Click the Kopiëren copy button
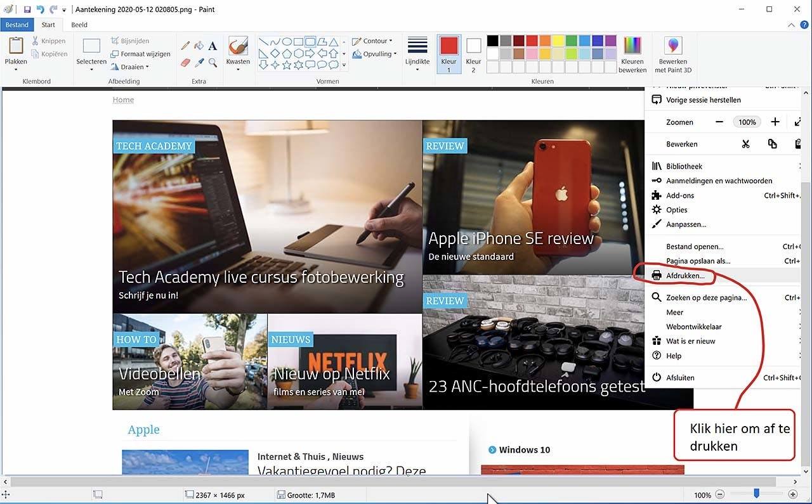The width and height of the screenshot is (812, 504). click(49, 54)
